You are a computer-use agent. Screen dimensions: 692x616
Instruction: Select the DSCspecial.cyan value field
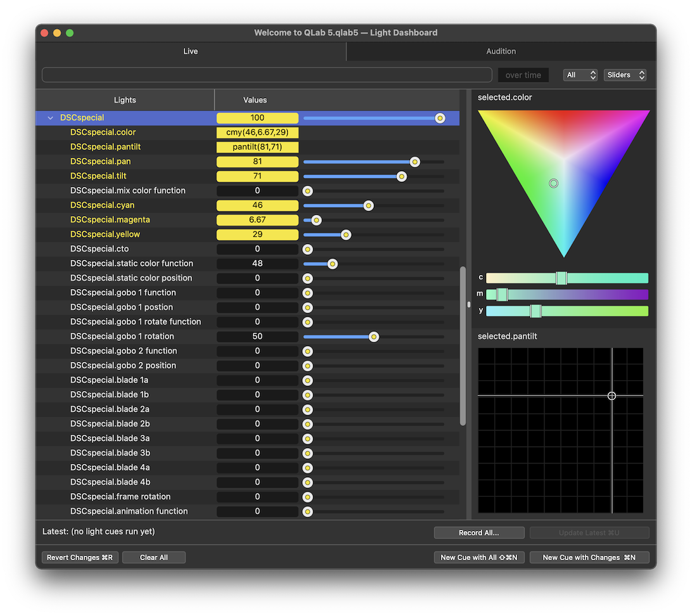[257, 205]
